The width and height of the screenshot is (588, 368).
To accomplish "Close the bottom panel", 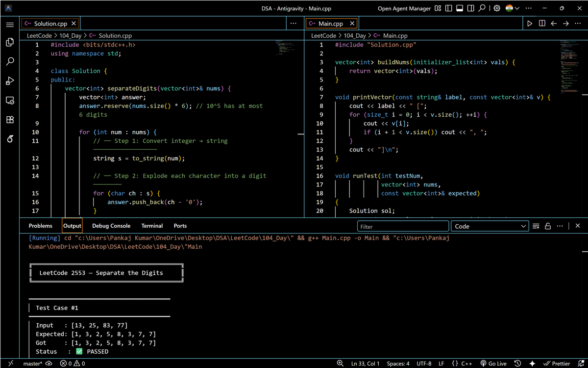I will (x=578, y=226).
